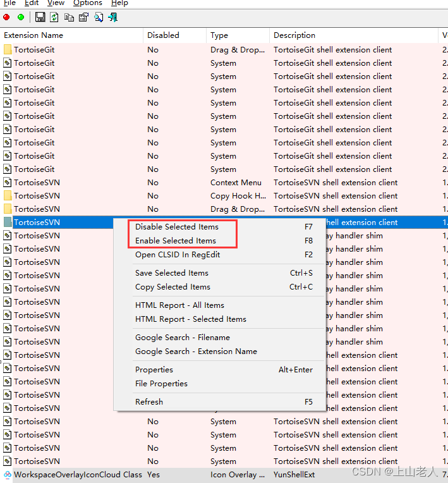
Task: Click description in TortoiseSVN Copy Hook row
Action: [336, 195]
